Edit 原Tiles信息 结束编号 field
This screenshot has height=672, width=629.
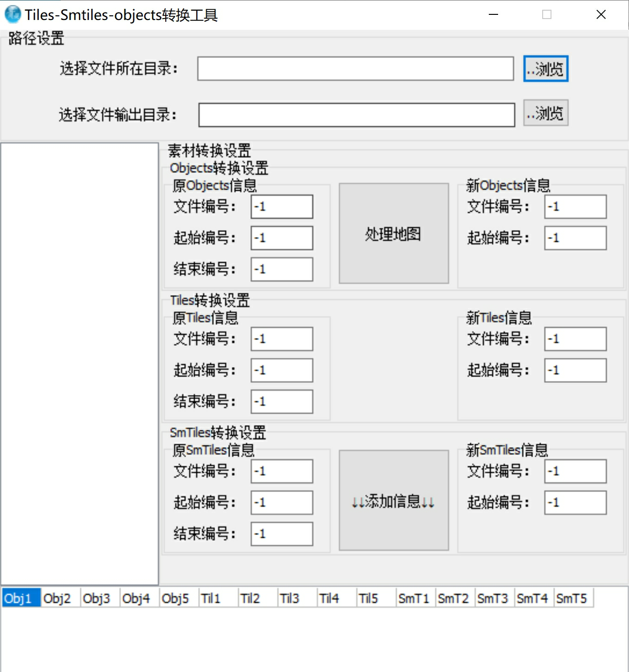(x=282, y=401)
